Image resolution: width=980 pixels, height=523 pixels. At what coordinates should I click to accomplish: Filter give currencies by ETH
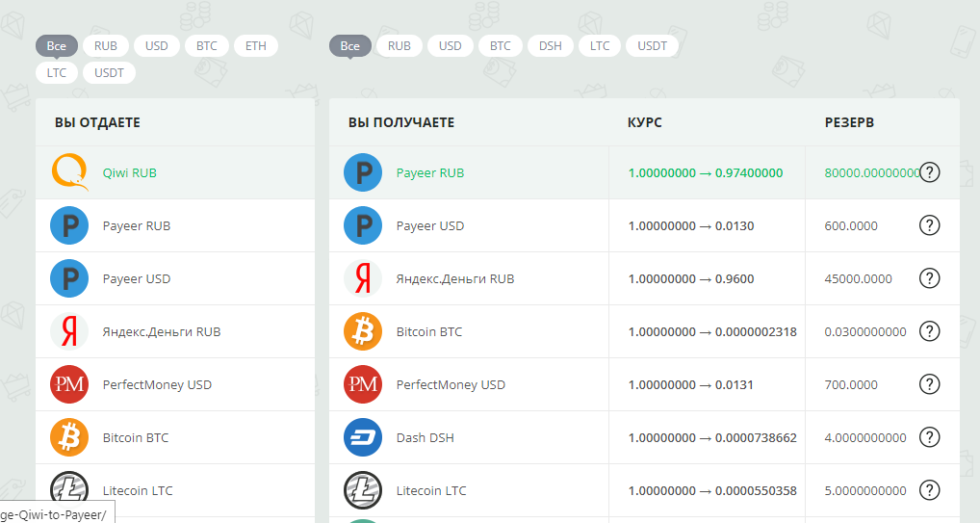pos(256,45)
